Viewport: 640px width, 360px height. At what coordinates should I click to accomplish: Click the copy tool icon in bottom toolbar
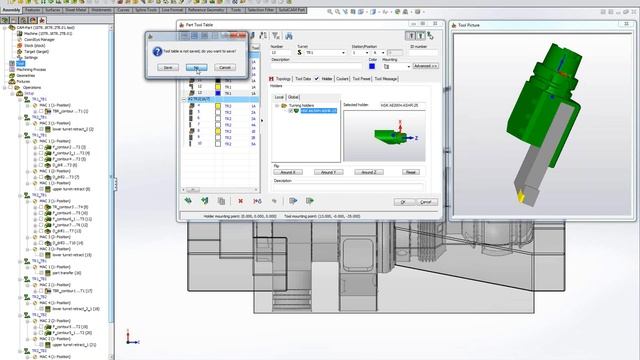[x=221, y=201]
